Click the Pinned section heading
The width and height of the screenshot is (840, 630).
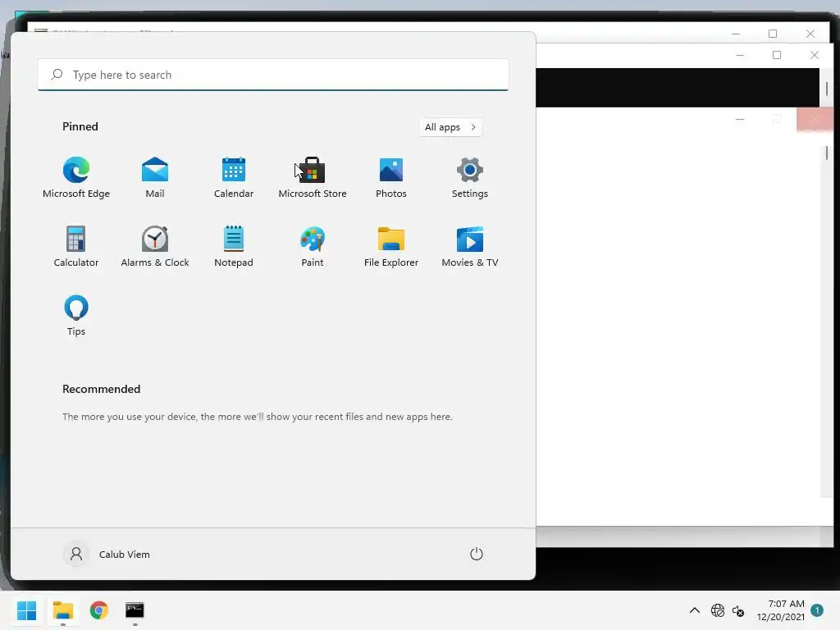tap(80, 126)
